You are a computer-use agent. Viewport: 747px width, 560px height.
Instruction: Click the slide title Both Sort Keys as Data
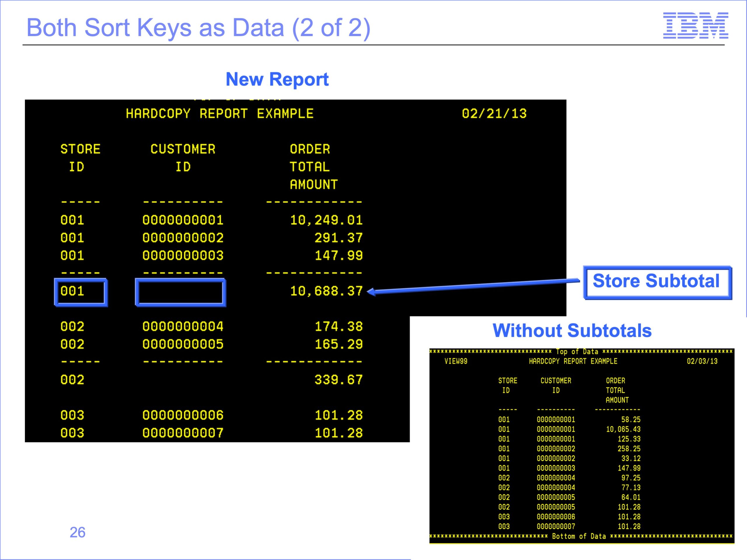[x=198, y=28]
